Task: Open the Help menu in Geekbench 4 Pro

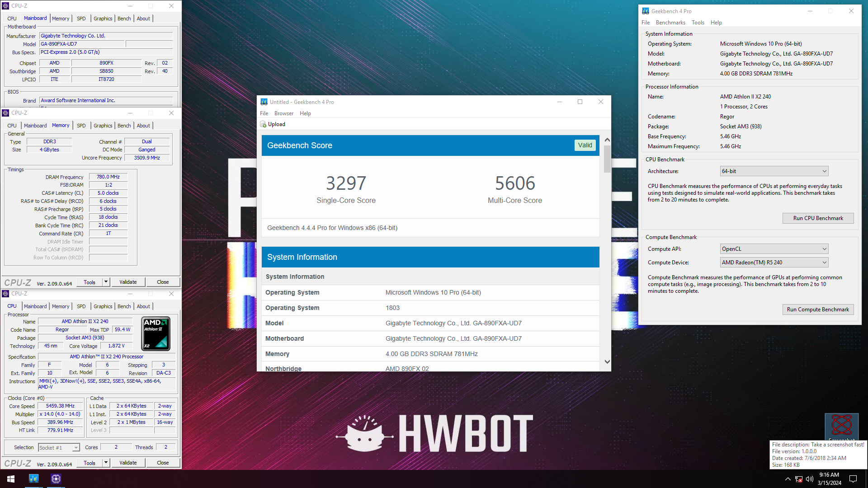Action: pos(716,23)
